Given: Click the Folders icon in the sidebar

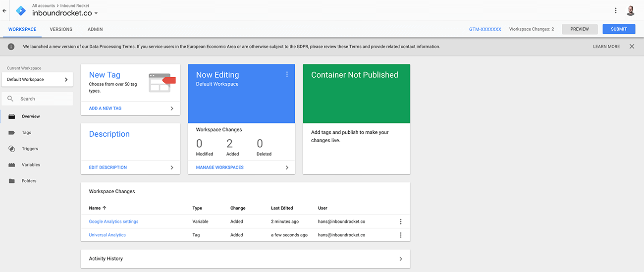Looking at the screenshot, I should [x=11, y=181].
